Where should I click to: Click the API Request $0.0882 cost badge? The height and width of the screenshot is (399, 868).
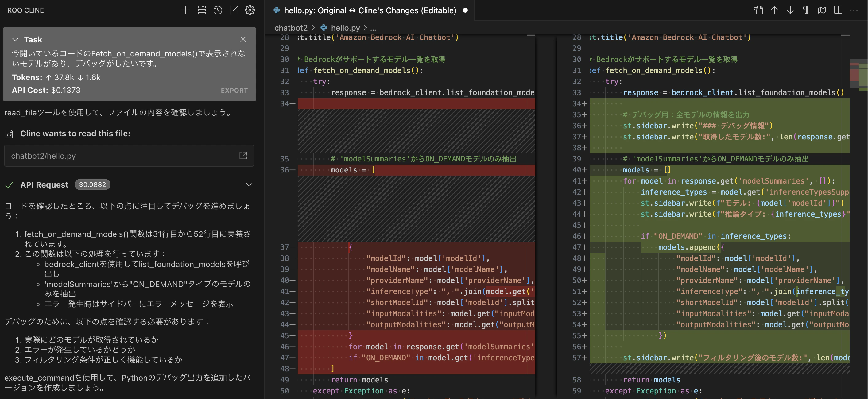point(92,185)
